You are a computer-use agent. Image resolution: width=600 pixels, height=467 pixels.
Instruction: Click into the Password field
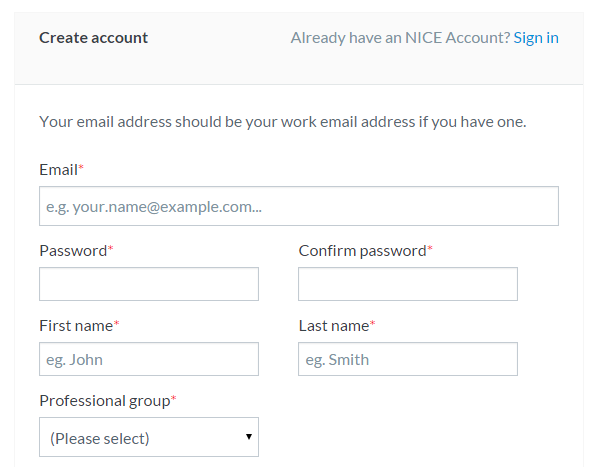(148, 284)
